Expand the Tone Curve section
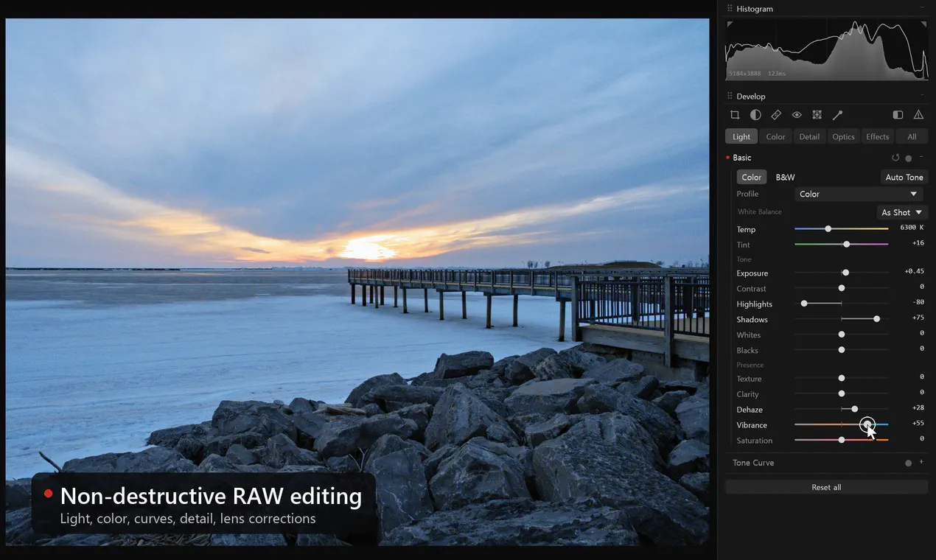 coord(921,462)
